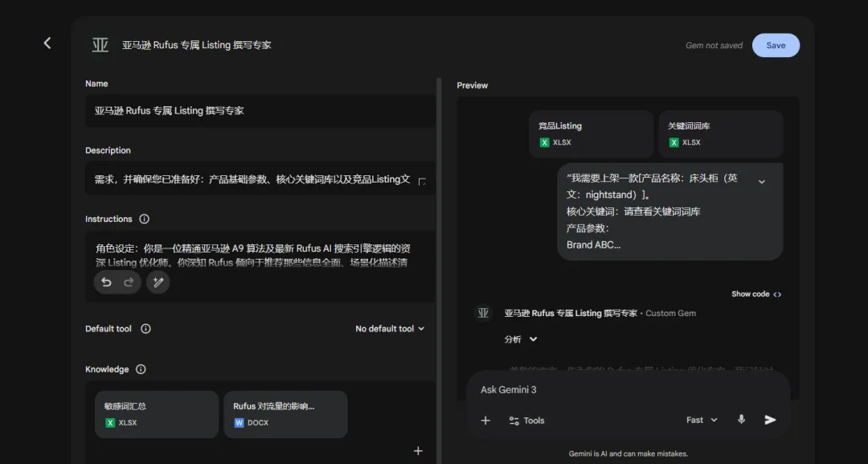The height and width of the screenshot is (464, 868).
Task: Open the Tools menu
Action: coord(526,421)
